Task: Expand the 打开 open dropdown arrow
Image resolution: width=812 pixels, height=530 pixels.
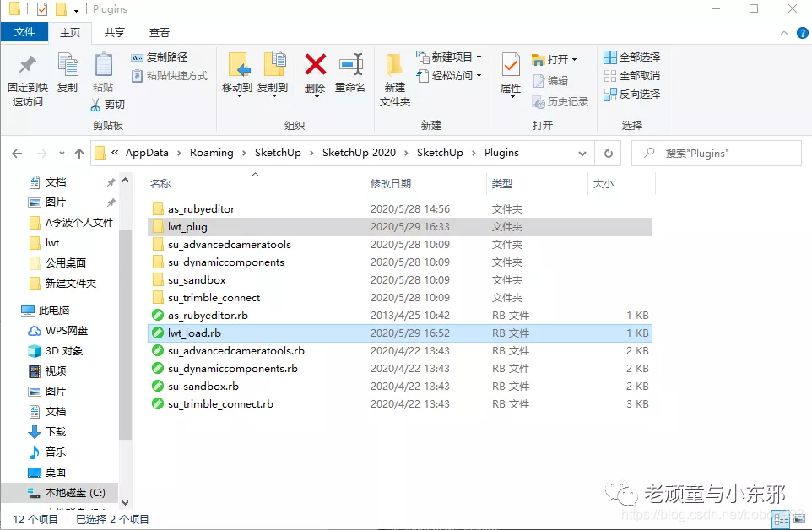Action: (x=574, y=60)
